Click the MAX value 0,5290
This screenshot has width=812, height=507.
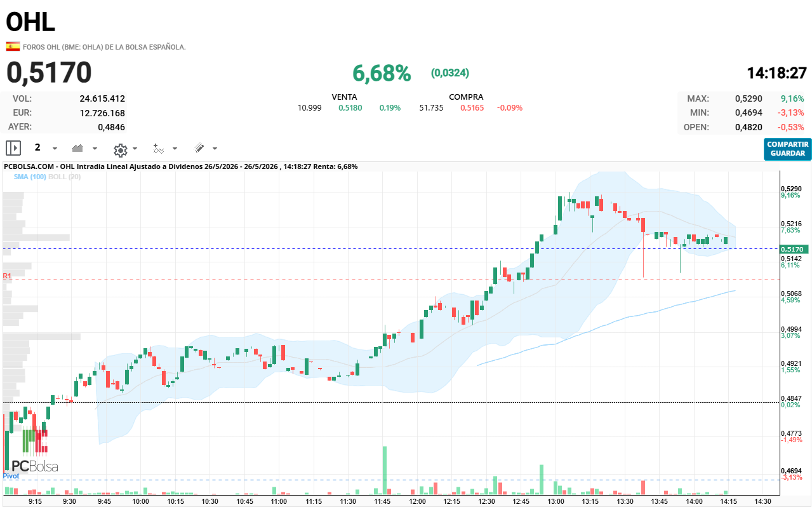tap(749, 98)
